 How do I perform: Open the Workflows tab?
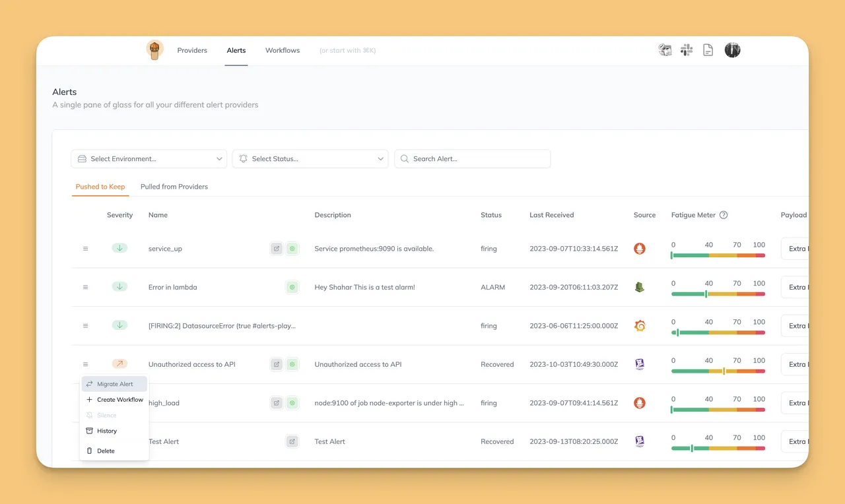(283, 50)
